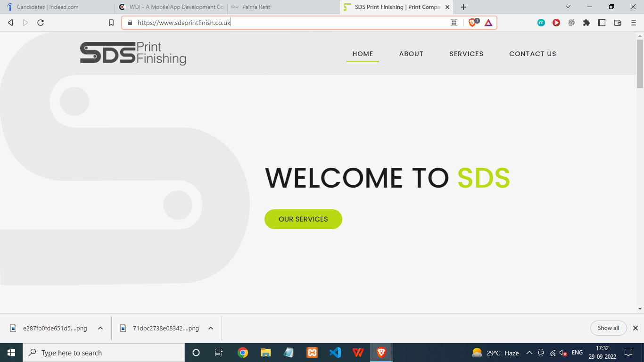Expand options for e287fb0fde651d5 download
The width and height of the screenshot is (644, 362).
tap(100, 329)
